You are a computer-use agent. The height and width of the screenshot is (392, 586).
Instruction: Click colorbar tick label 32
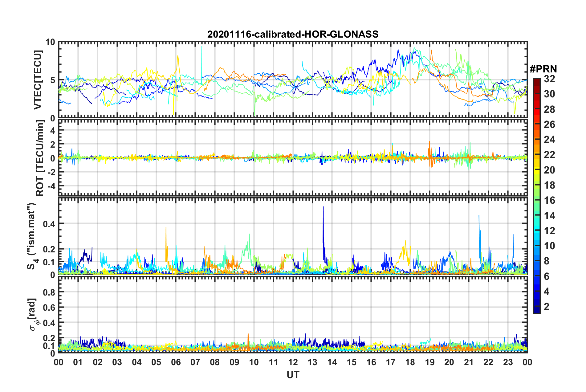point(549,79)
